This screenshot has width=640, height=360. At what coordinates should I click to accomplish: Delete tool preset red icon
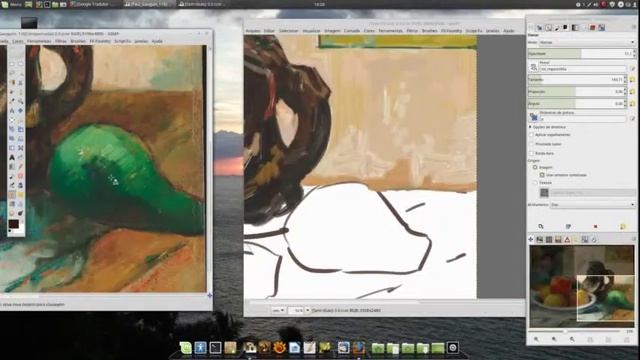596,226
